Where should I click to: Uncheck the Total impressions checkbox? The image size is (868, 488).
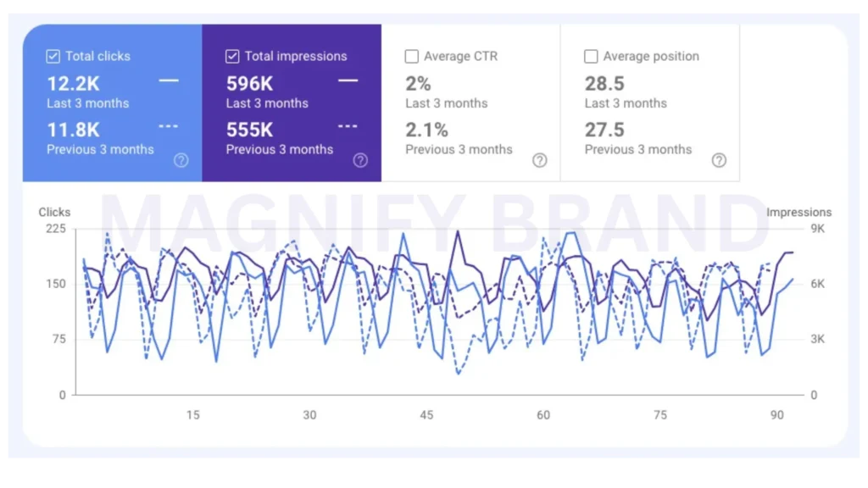(232, 57)
